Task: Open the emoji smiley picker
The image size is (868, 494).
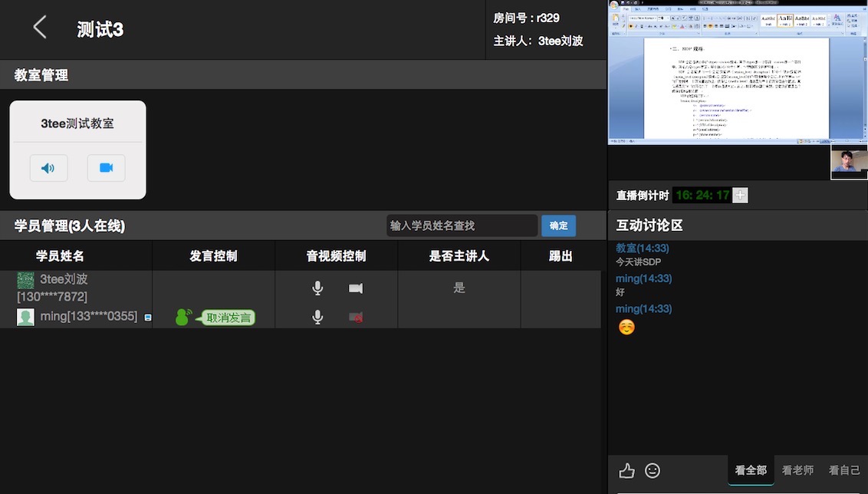Action: click(653, 470)
